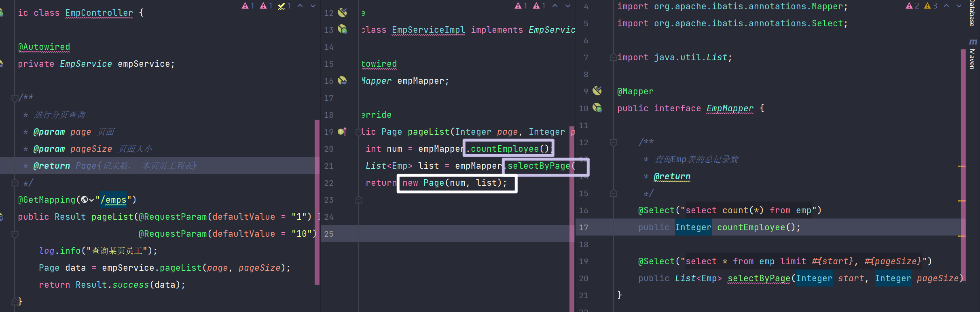This screenshot has width=980, height=312.
Task: Click second error indicator in EmpServiceImpl pane
Action: [539, 6]
